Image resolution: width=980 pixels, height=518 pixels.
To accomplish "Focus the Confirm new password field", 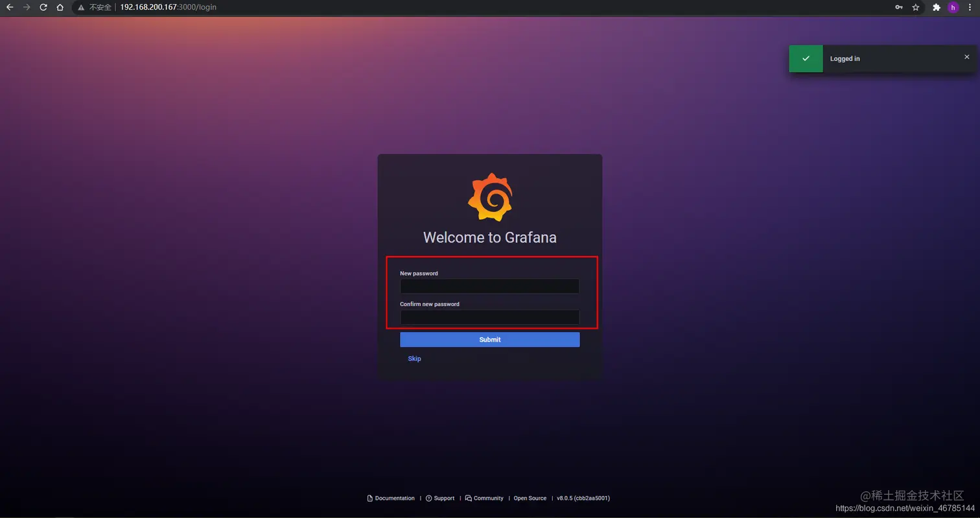I will pos(490,317).
